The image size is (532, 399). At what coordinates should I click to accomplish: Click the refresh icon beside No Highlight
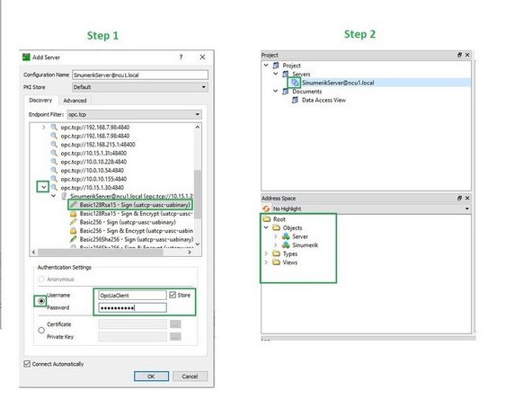[266, 208]
